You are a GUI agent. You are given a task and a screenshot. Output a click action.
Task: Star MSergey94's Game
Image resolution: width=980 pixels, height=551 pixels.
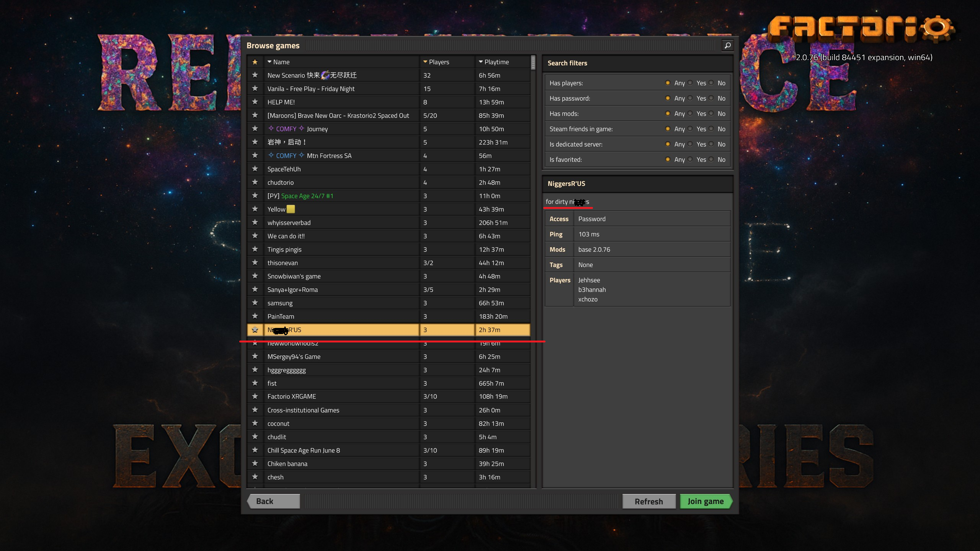pyautogui.click(x=255, y=357)
